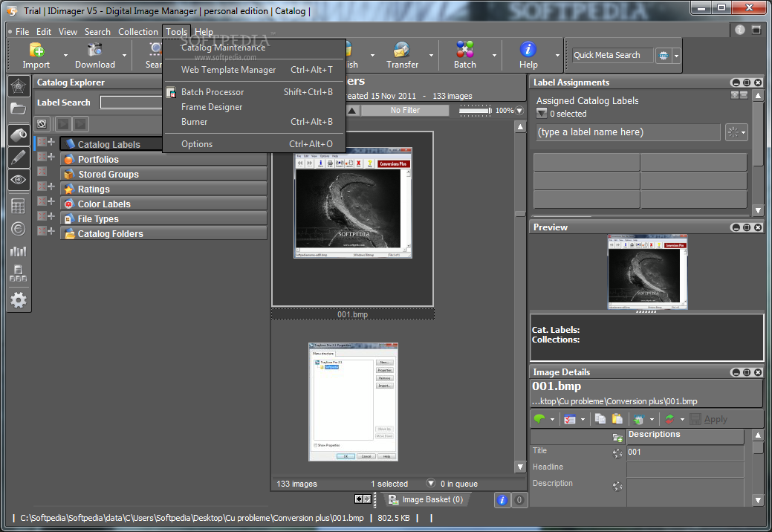
Task: Select the pentagon star sidebar icon
Action: point(19,87)
